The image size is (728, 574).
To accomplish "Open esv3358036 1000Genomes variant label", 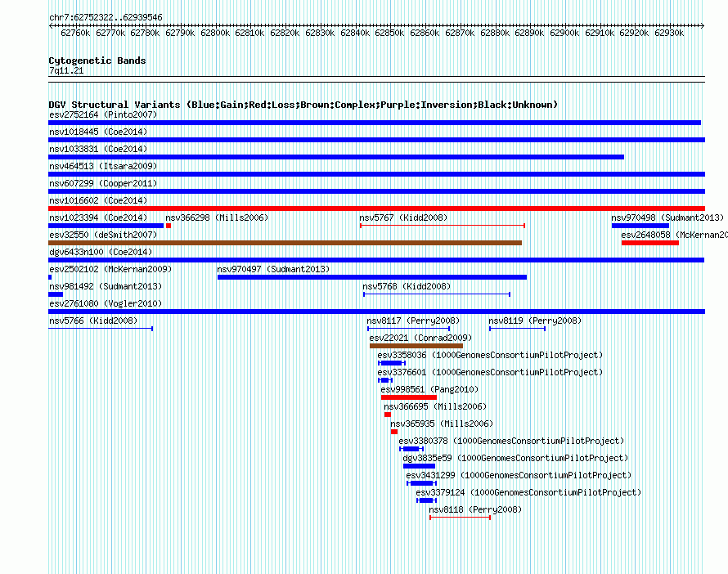I will (x=490, y=355).
